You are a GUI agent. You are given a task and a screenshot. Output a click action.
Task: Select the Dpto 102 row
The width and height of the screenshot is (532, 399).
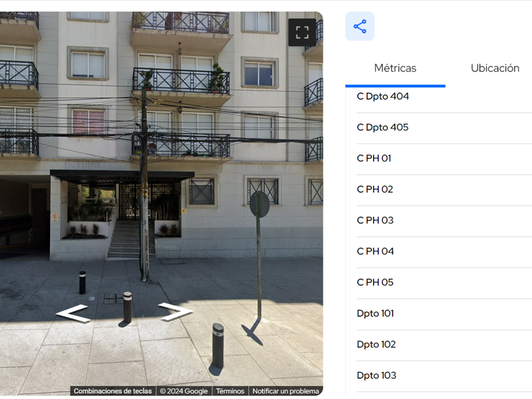(x=444, y=345)
